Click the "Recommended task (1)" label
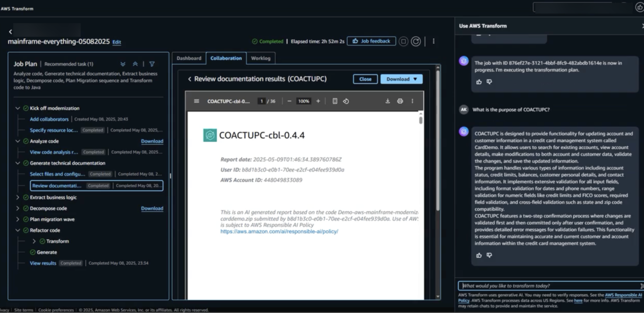Image resolution: width=644 pixels, height=313 pixels. [x=69, y=64]
